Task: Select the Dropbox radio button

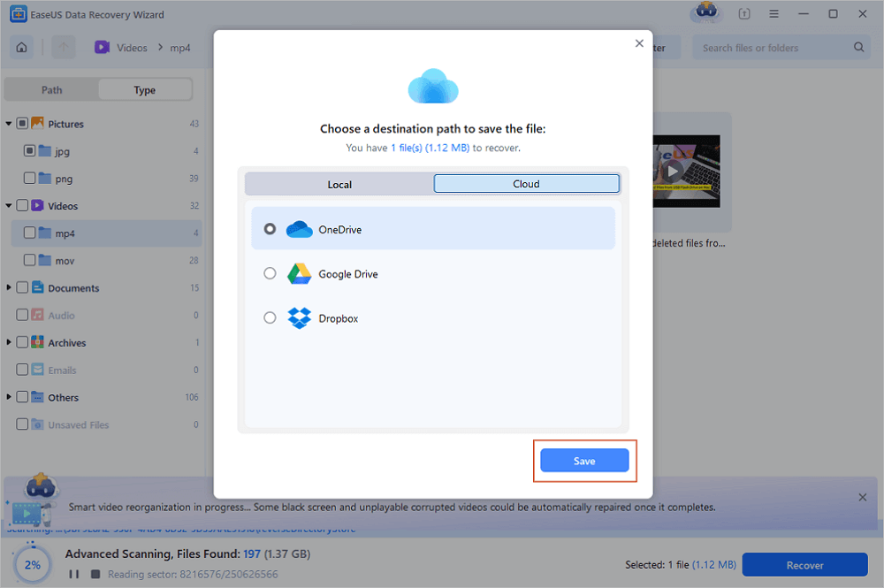Action: (270, 317)
